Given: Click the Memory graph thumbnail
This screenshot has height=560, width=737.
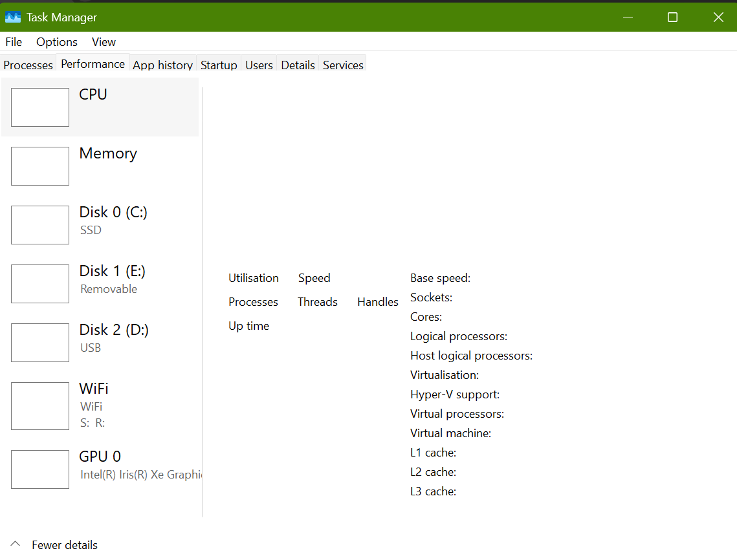Looking at the screenshot, I should pyautogui.click(x=40, y=166).
